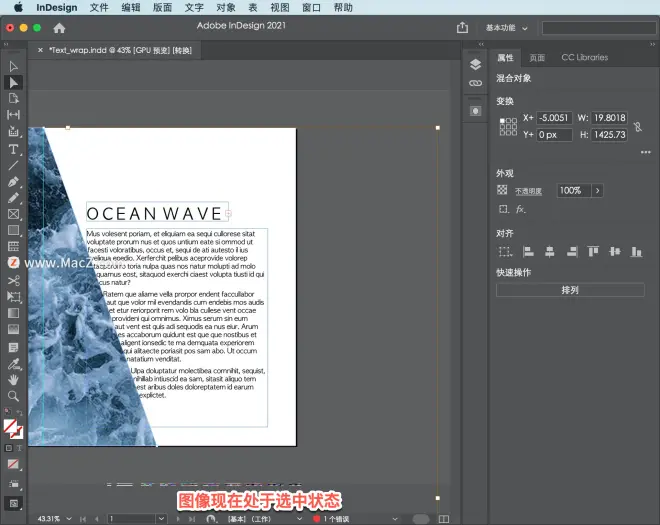Go to the Home screen
The height and width of the screenshot is (525, 660).
point(59,28)
